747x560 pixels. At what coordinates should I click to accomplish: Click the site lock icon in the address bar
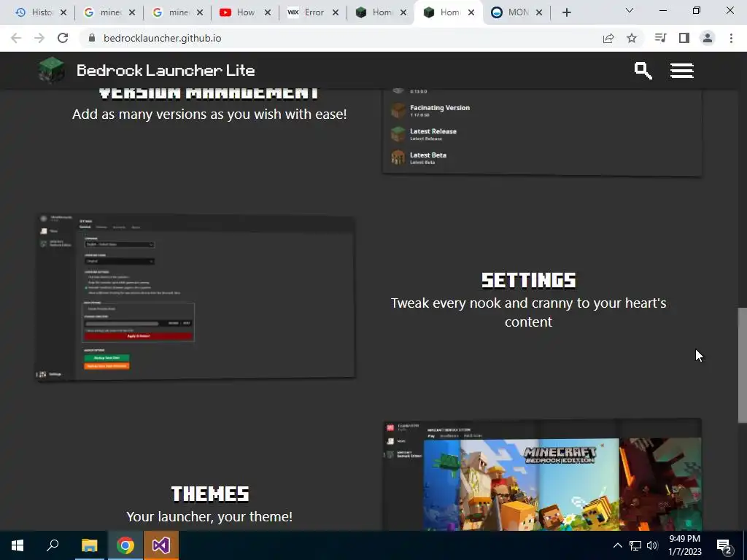93,38
